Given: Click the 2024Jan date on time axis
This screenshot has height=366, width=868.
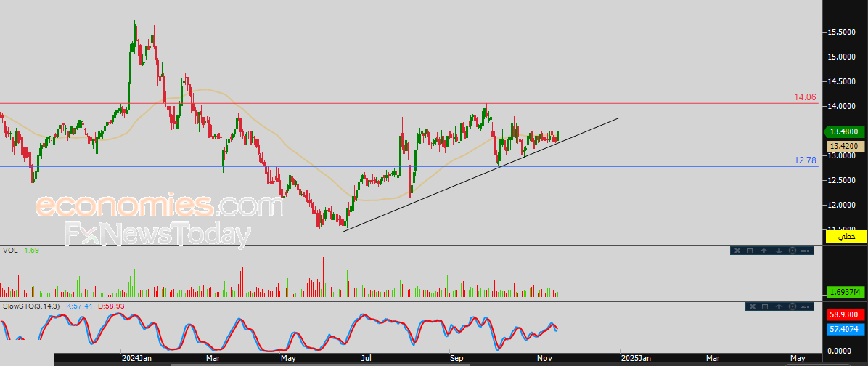Looking at the screenshot, I should click(136, 359).
